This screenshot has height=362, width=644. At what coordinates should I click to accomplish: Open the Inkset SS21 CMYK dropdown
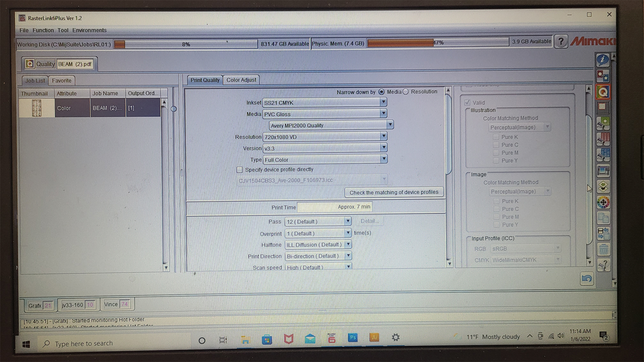pyautogui.click(x=325, y=103)
